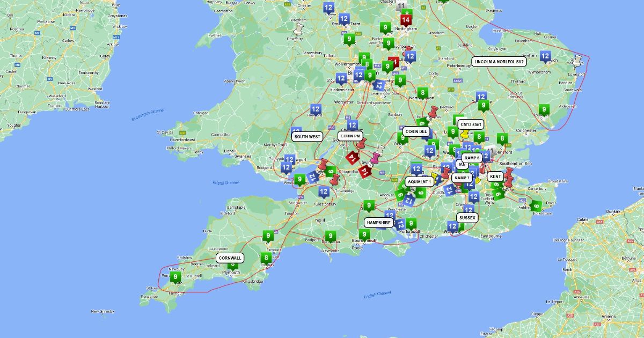Select the green 8 marker near Torquay
The width and height of the screenshot is (644, 338).
point(266,258)
